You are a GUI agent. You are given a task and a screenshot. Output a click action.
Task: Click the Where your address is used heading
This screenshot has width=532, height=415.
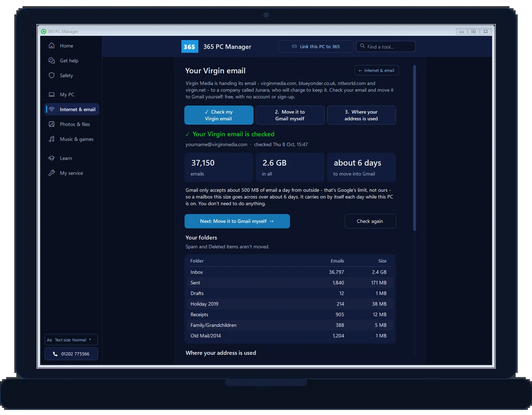221,353
